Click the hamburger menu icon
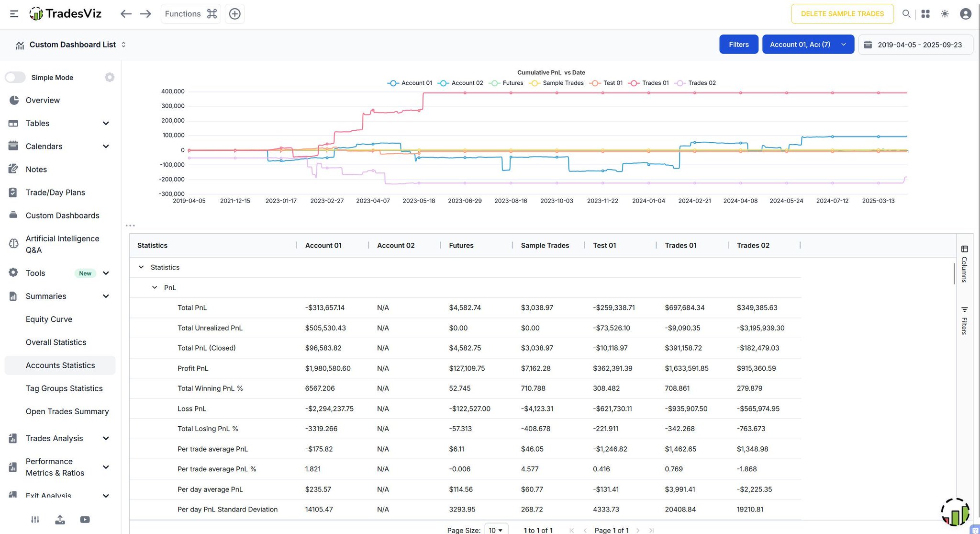 (x=14, y=14)
